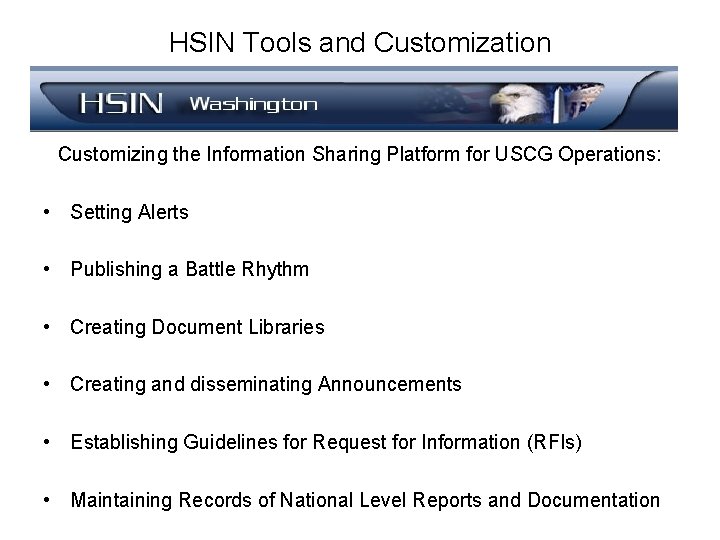This screenshot has width=720, height=540.
Task: Select the Customizing the Information Sharing Platform subtitle
Action: click(360, 154)
